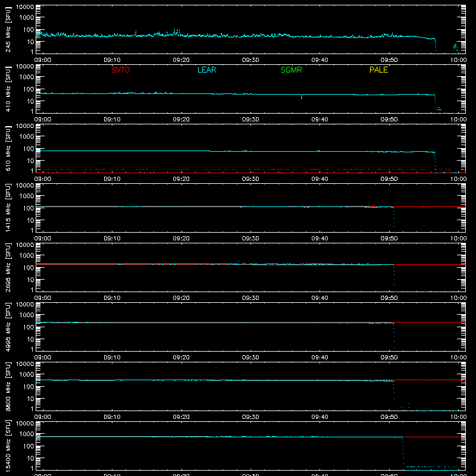Click 09:10 time tick under 610 MHz plot
Image resolution: width=476 pixels, height=476 pixels.
(x=112, y=179)
